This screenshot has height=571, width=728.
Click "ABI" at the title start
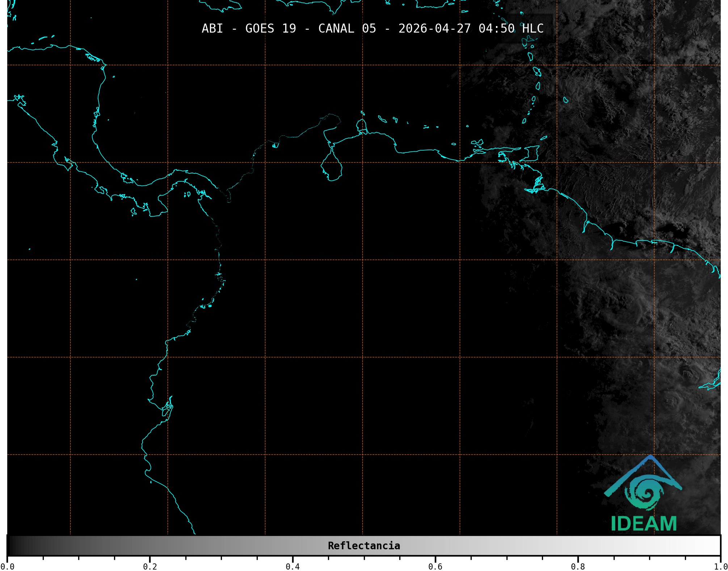[x=212, y=29]
